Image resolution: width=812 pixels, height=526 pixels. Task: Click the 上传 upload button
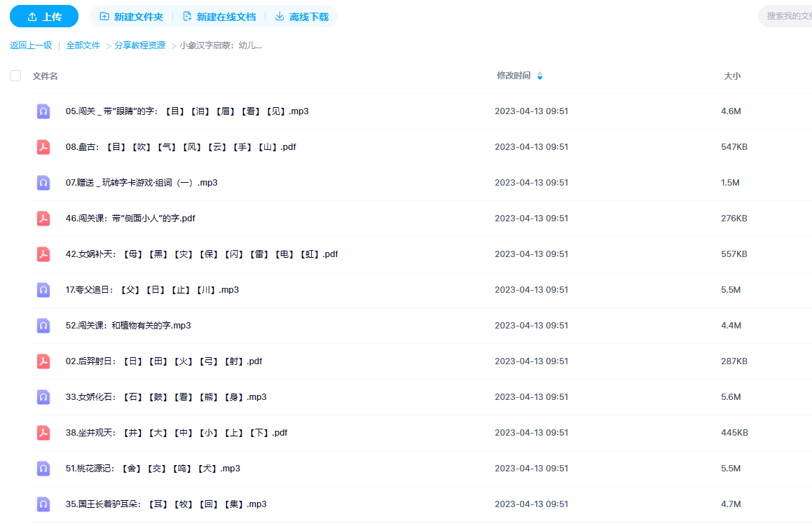coord(44,17)
